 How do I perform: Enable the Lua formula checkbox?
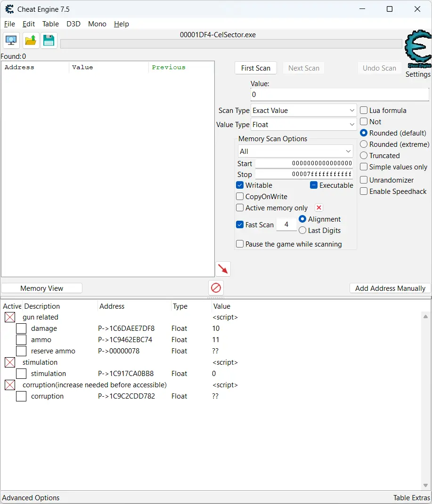(364, 110)
